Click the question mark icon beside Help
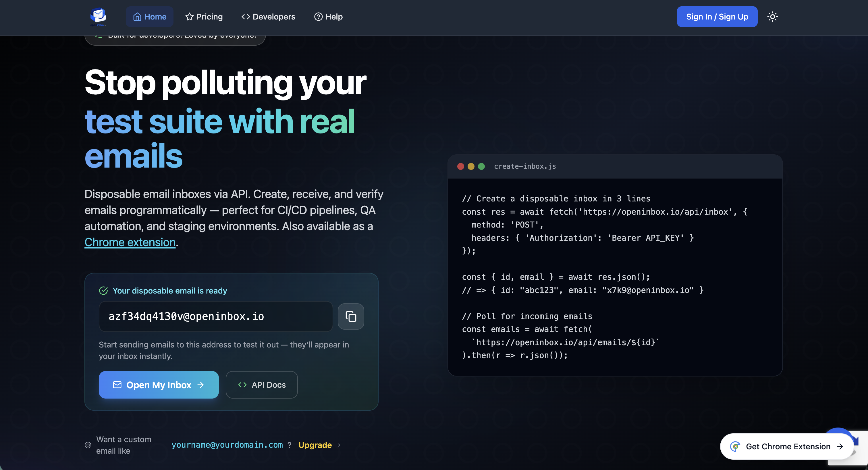Image resolution: width=868 pixels, height=470 pixels. click(319, 16)
